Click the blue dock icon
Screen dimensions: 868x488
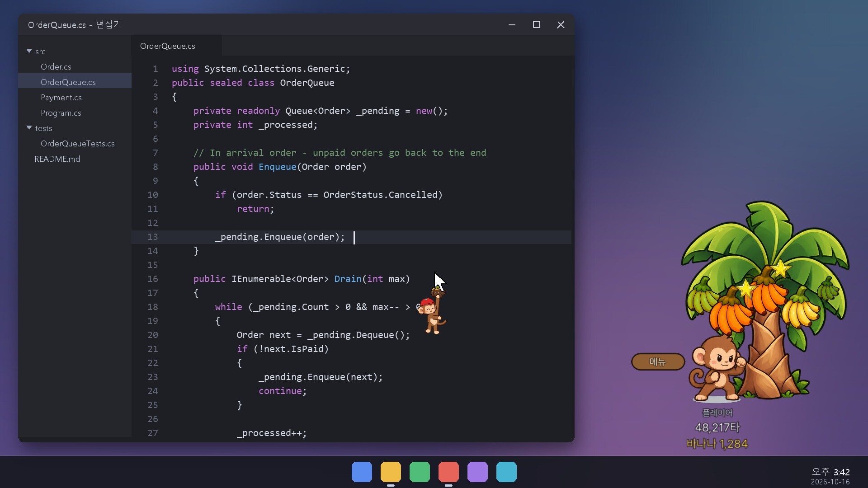(x=362, y=472)
